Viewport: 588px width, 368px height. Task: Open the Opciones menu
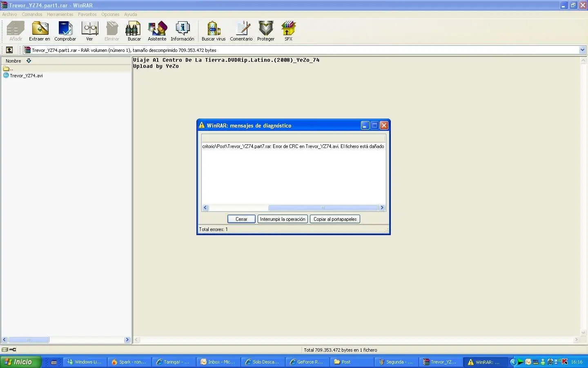tap(110, 14)
